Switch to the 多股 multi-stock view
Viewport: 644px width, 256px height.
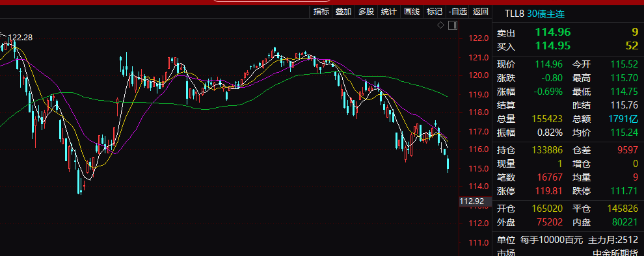(x=366, y=12)
